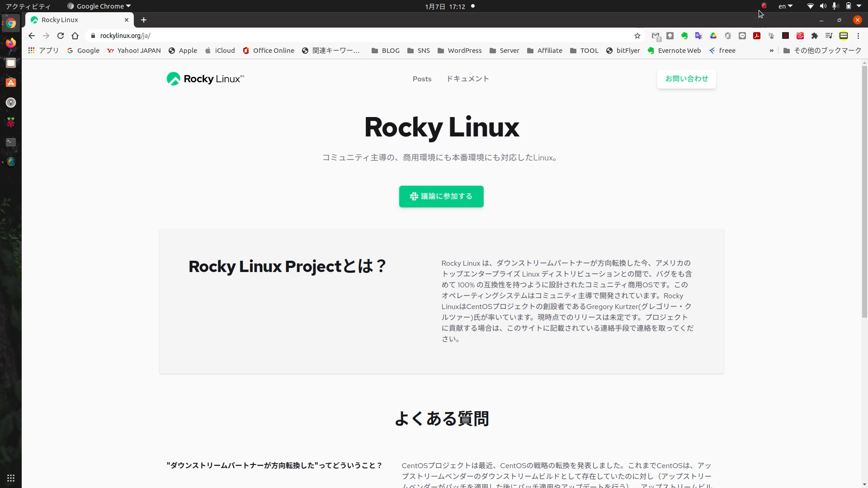Open the Extensions puzzle piece menu
This screenshot has width=868, height=488.
tap(815, 36)
